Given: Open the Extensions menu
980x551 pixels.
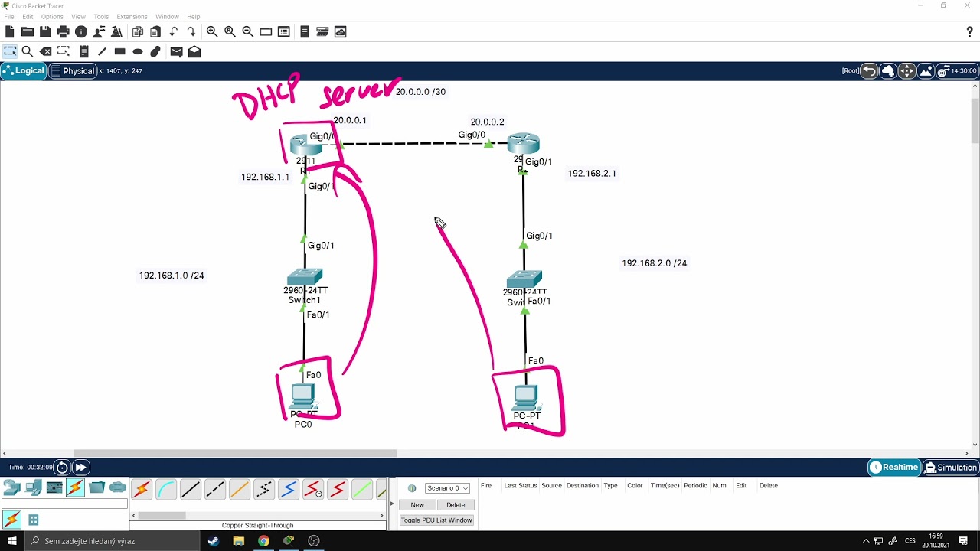Looking at the screenshot, I should point(132,16).
